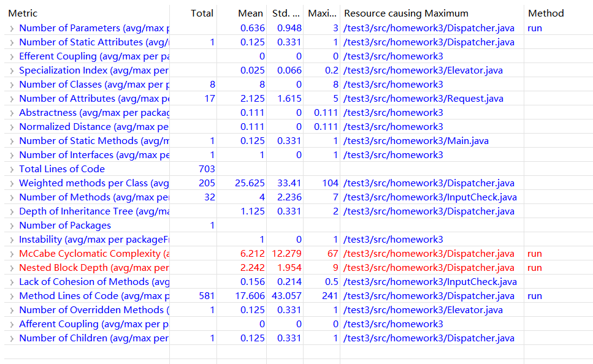The width and height of the screenshot is (593, 364).
Task: Click the maximum value 67
Action: 333,254
